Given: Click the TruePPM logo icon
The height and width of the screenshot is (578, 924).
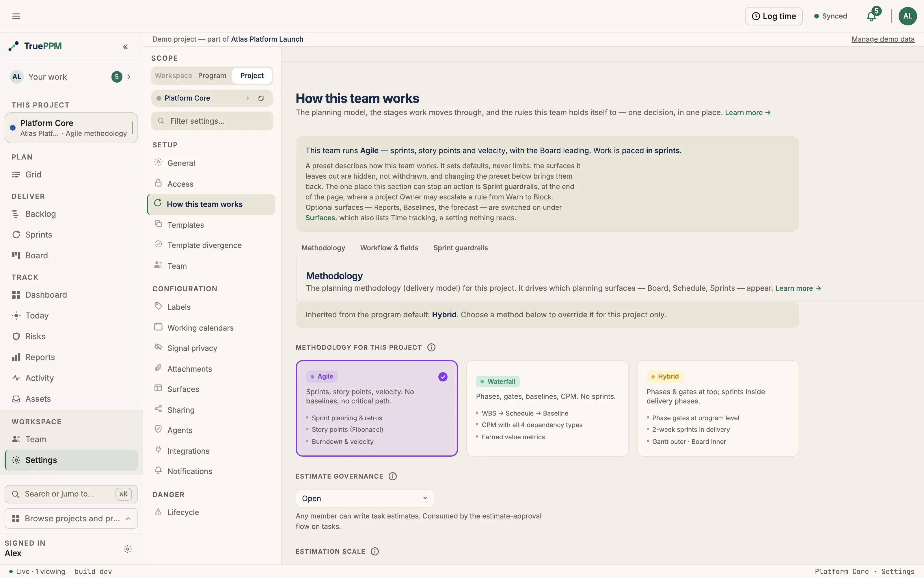Looking at the screenshot, I should coord(14,46).
